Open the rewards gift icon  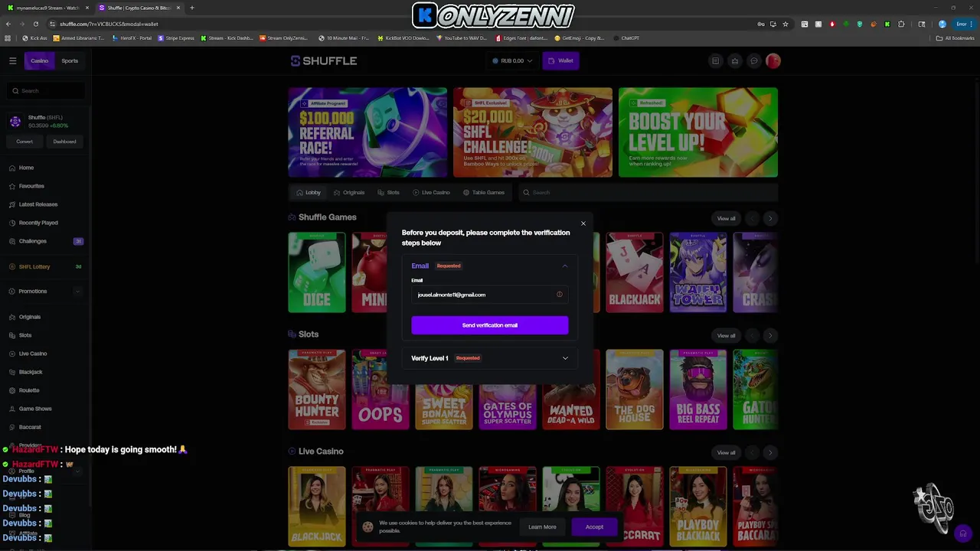click(x=734, y=60)
